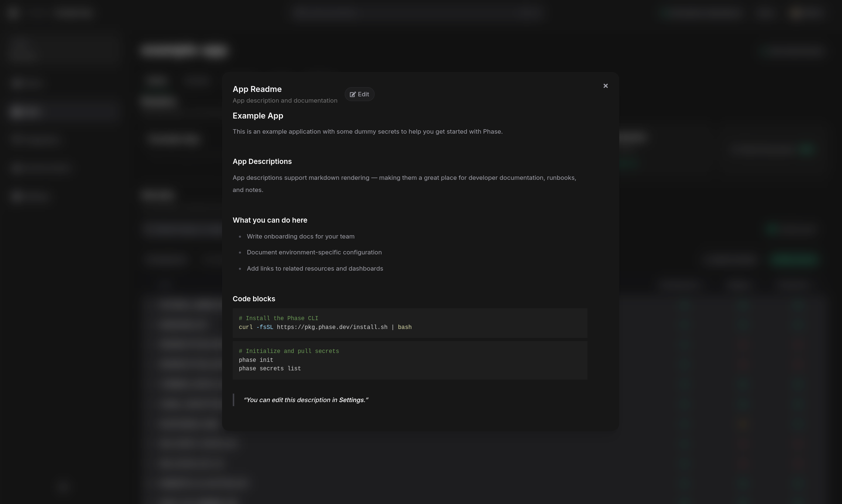Click the pencil icon inside the Edit button
842x504 pixels.
(x=353, y=94)
